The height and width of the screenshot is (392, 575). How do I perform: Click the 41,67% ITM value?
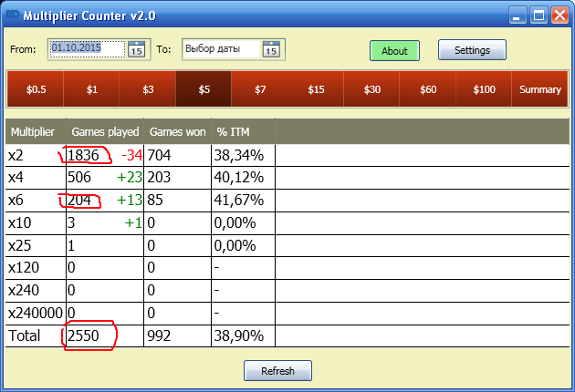pos(239,200)
